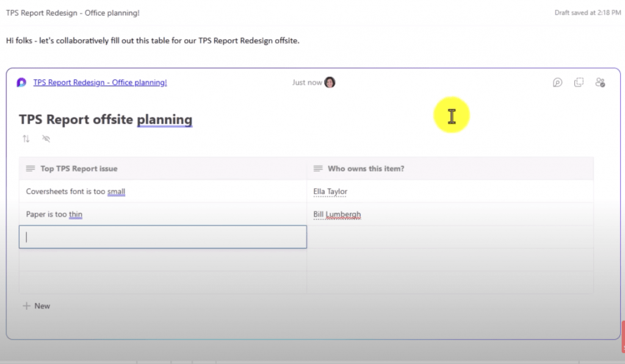Click the Just now timestamp
The image size is (625, 364).
pyautogui.click(x=307, y=82)
